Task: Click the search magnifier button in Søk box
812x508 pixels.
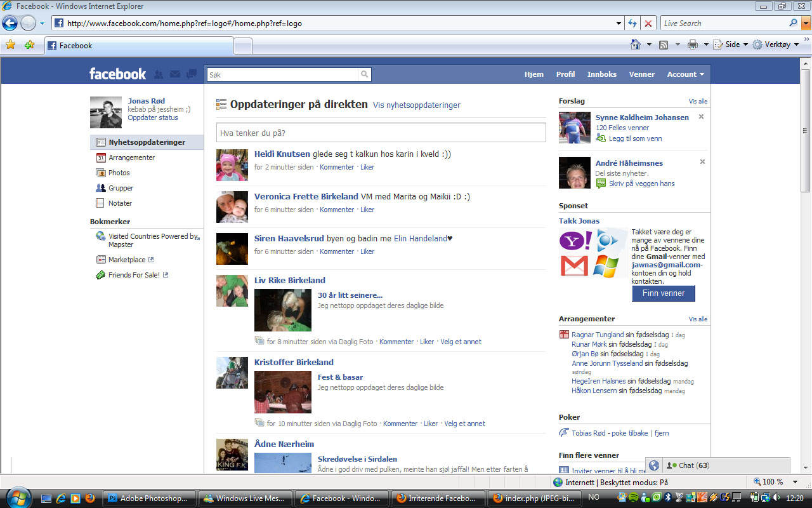Action: point(364,74)
